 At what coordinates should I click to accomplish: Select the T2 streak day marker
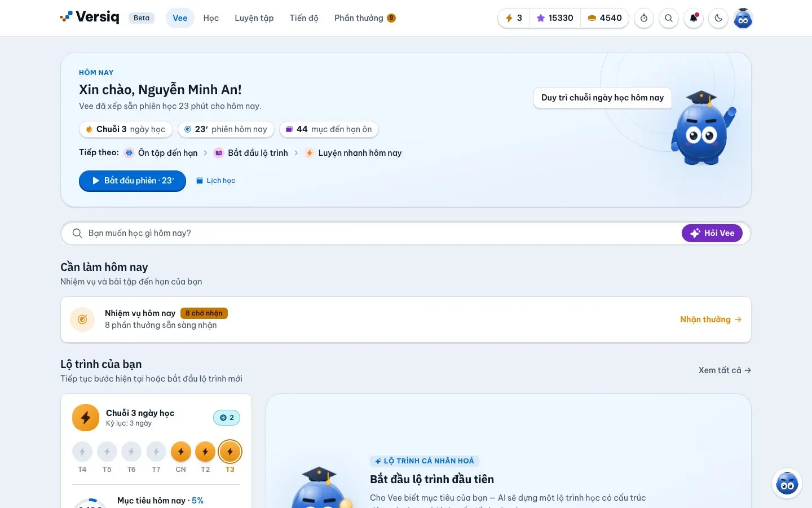(205, 452)
